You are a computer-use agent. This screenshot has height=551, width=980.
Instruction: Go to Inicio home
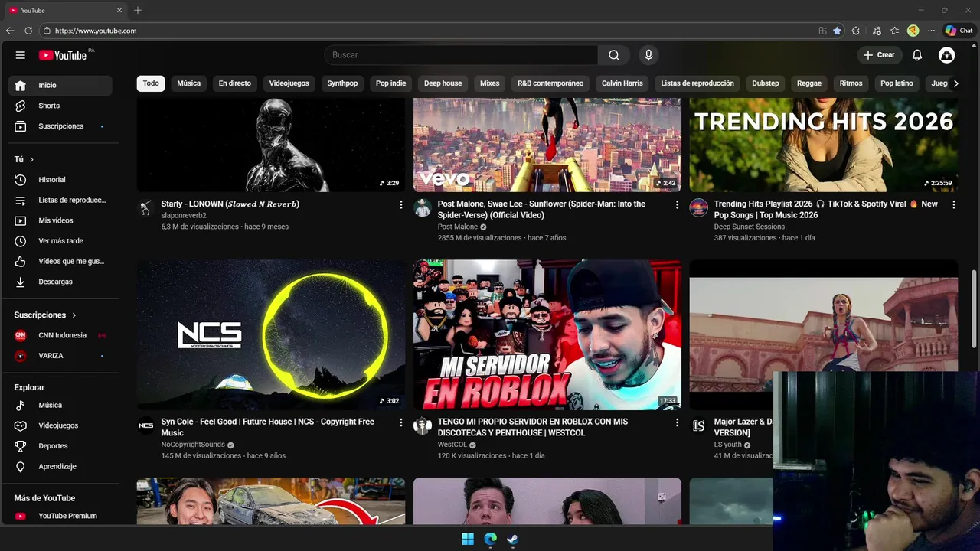point(60,86)
